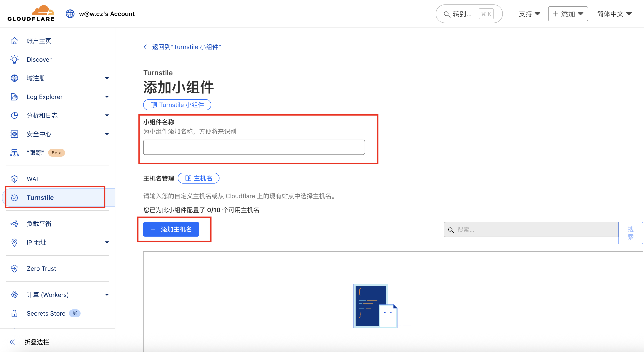Open the 支持 support dropdown
The image size is (644, 352).
coord(529,14)
